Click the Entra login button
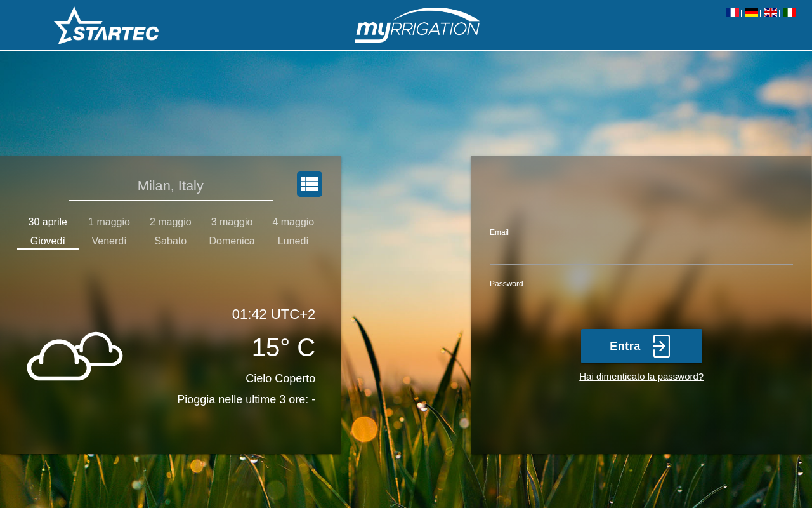 641,346
